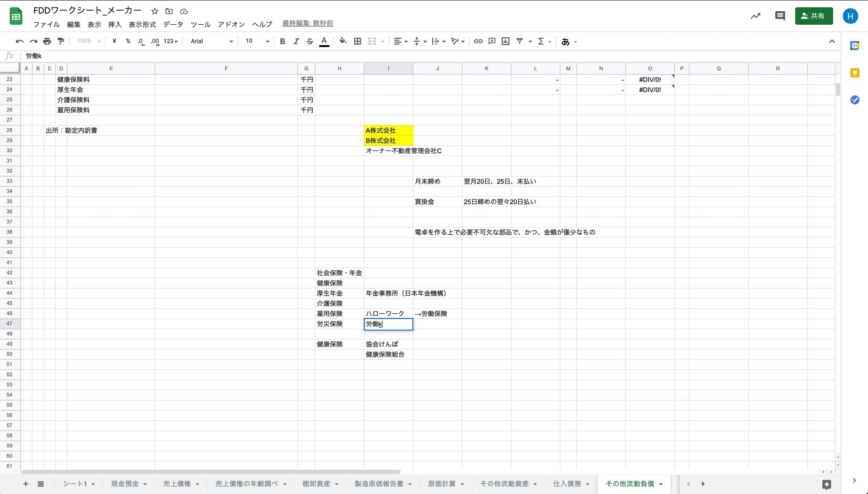Viewport: 868px width, 494px height.
Task: Toggle bold formatting
Action: coord(282,41)
